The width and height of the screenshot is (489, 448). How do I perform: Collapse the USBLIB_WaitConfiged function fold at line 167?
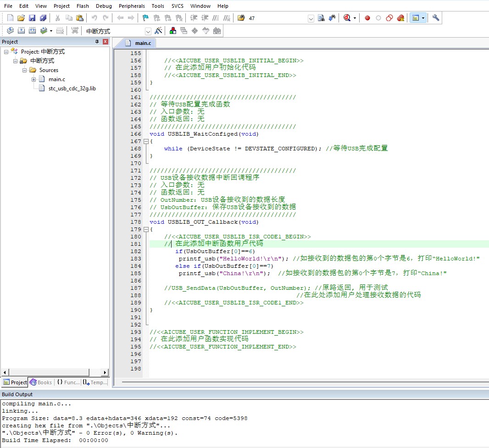coord(145,141)
